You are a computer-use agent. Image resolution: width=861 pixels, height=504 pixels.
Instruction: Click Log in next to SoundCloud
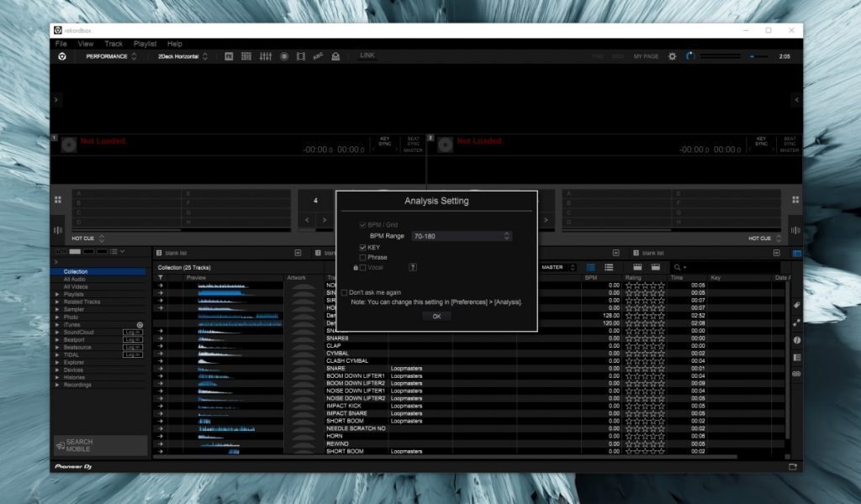(132, 332)
